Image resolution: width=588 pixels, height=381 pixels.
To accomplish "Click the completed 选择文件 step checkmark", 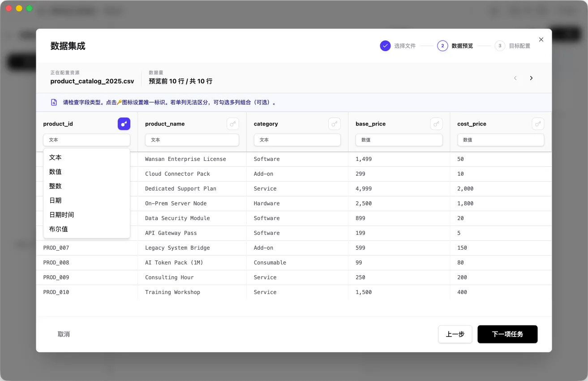I will click(x=385, y=46).
